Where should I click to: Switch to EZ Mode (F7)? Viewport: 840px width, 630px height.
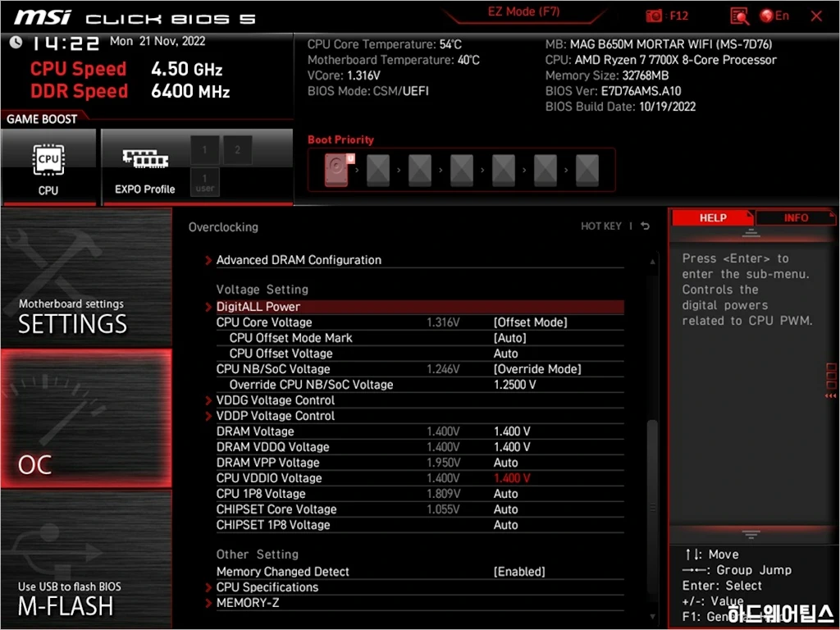(523, 11)
